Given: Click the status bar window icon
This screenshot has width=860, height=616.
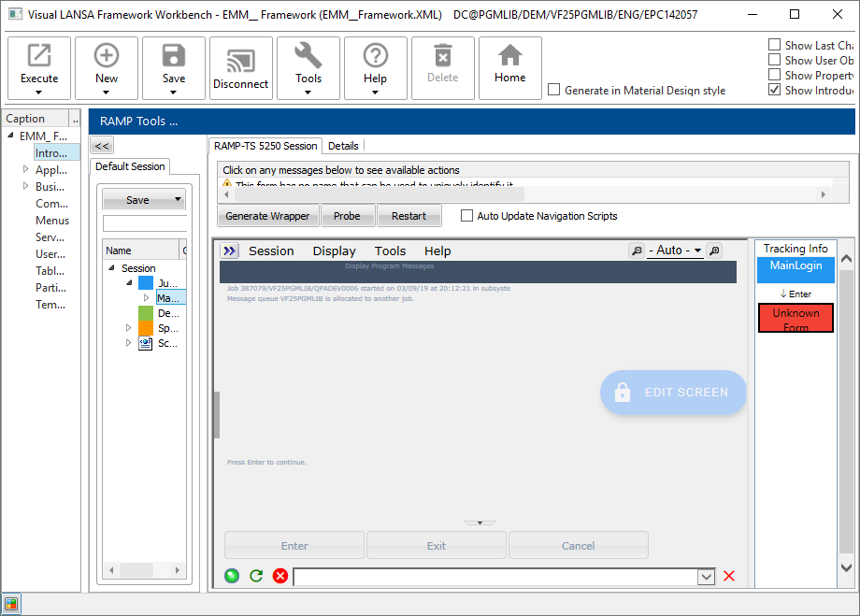Looking at the screenshot, I should 11,605.
